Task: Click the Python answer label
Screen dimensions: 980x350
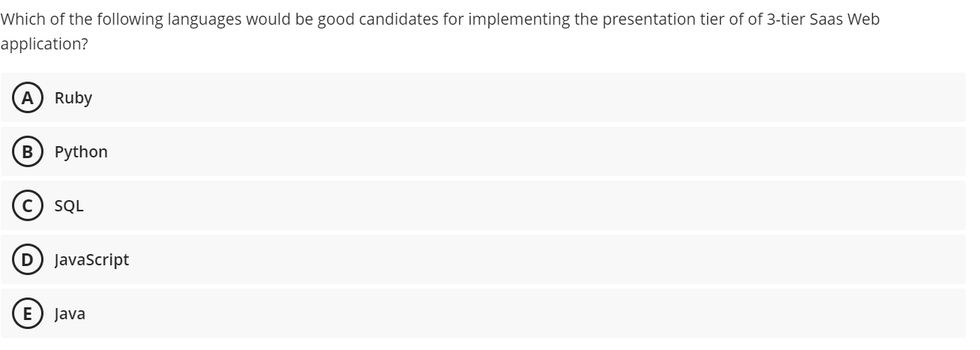Action: pyautogui.click(x=81, y=152)
